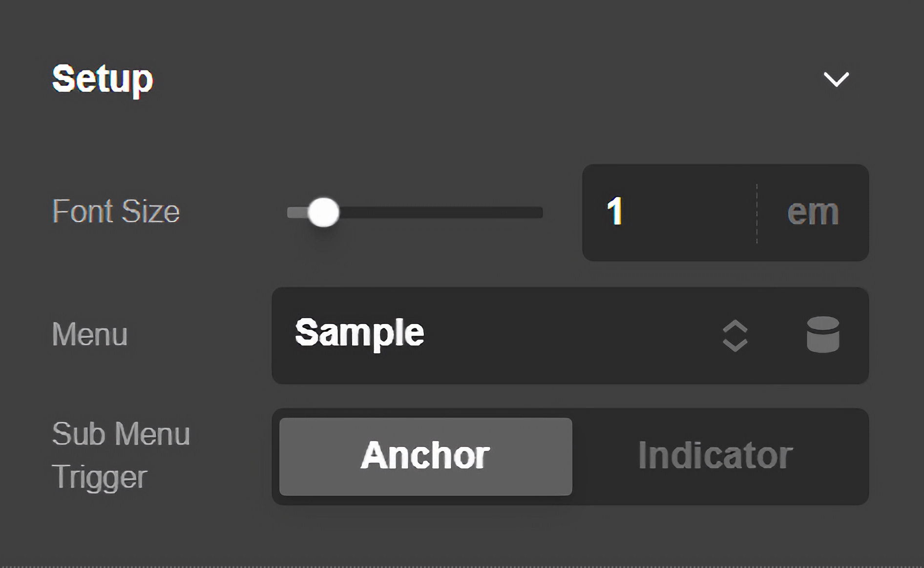Click the Font Size slider handle
This screenshot has height=568, width=924.
323,212
